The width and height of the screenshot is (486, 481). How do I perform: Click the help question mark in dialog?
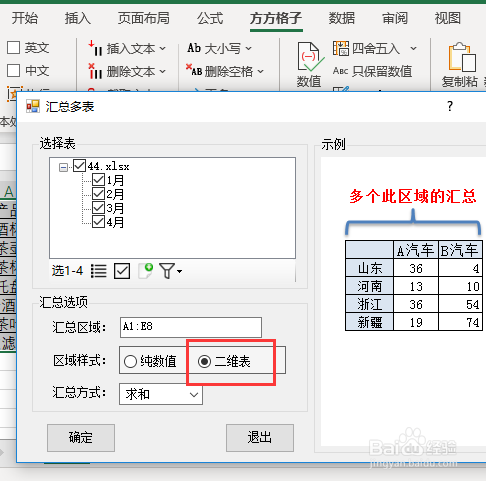tap(450, 106)
